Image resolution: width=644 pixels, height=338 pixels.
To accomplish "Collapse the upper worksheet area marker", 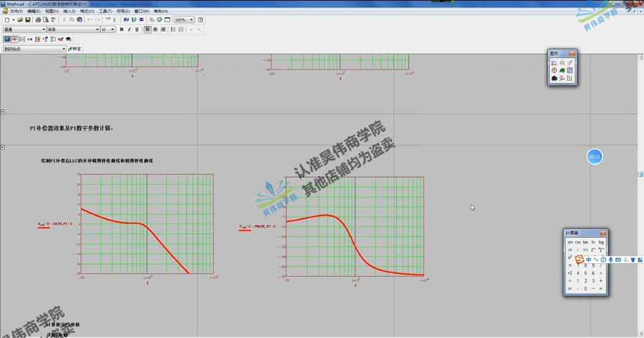I will (2, 112).
